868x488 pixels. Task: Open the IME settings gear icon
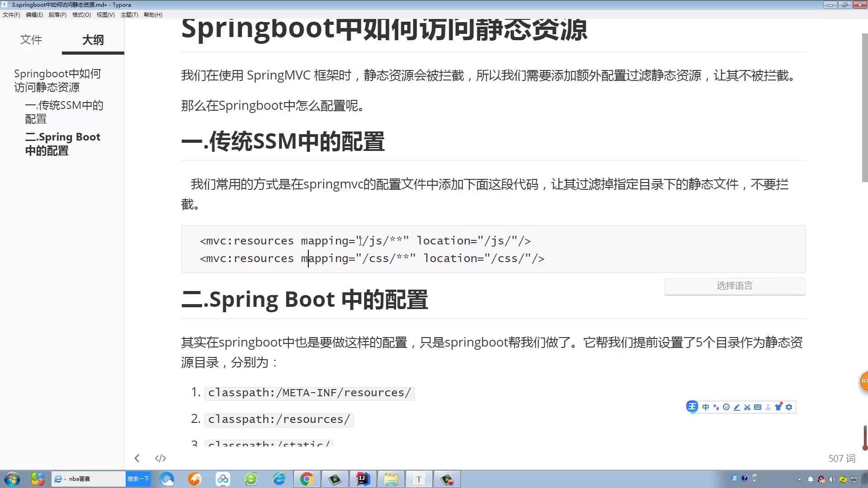[789, 407]
